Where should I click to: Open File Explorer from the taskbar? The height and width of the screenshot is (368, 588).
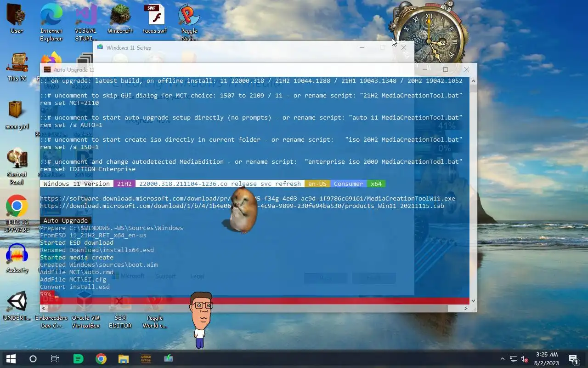[x=124, y=359]
